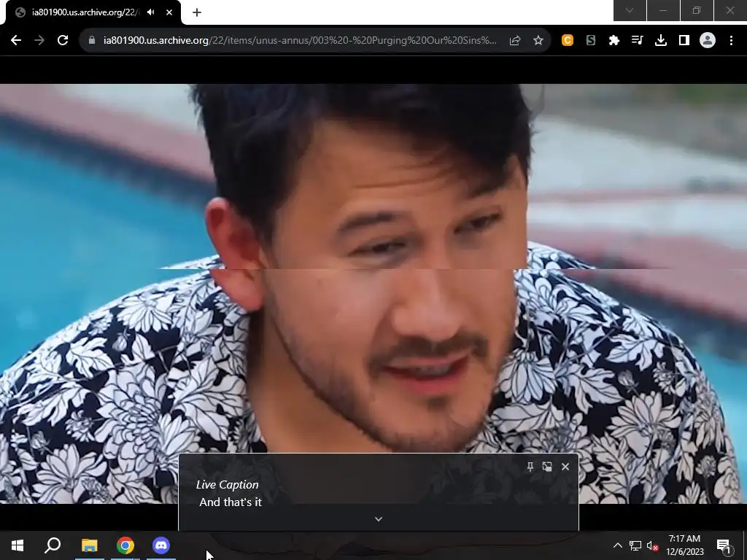
Task: Close the Live Caption box
Action: pyautogui.click(x=565, y=467)
